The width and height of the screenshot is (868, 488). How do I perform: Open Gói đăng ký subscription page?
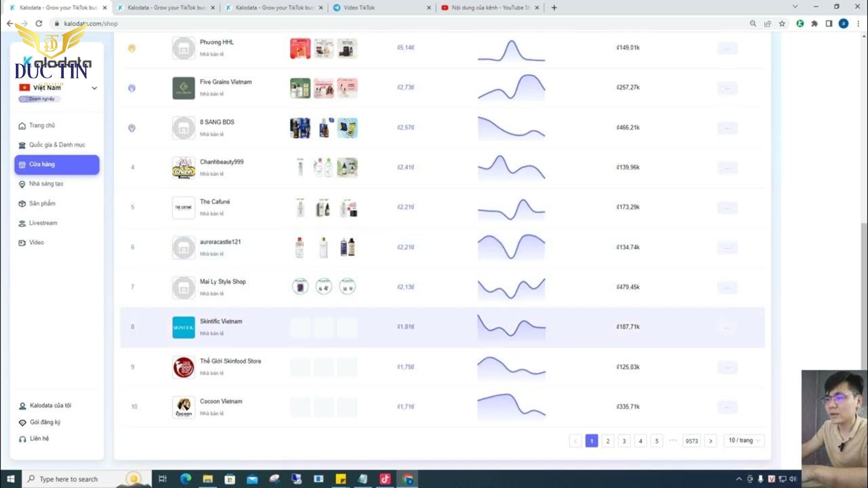40,422
